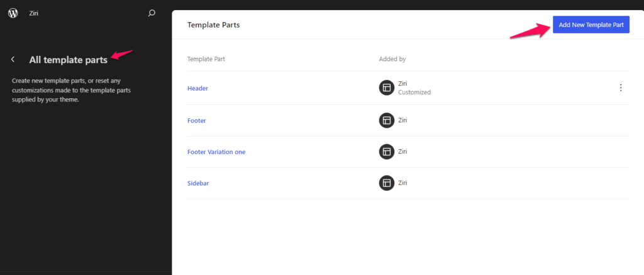644x275 pixels.
Task: Open the Footer template part link
Action: (197, 120)
